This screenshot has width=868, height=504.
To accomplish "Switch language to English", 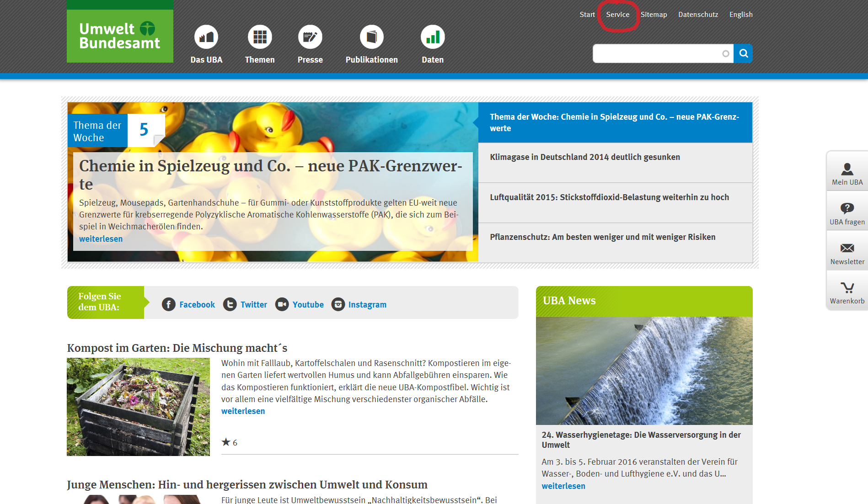I will [x=741, y=15].
